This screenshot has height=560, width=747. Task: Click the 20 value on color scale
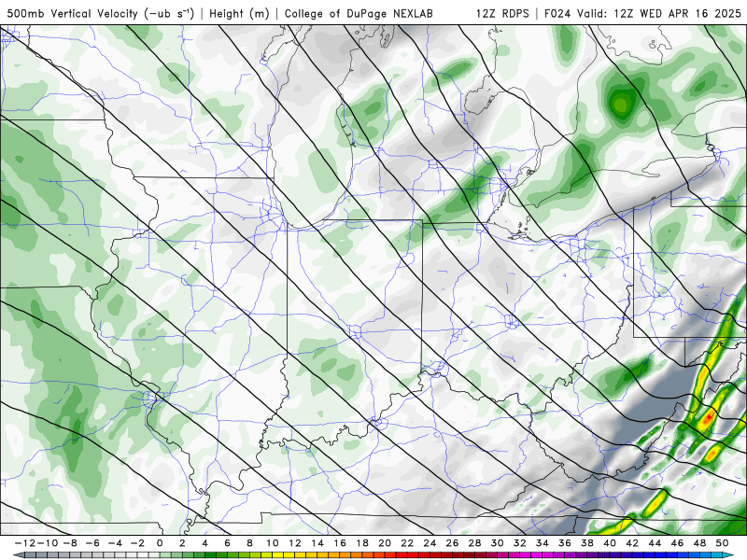point(385,543)
